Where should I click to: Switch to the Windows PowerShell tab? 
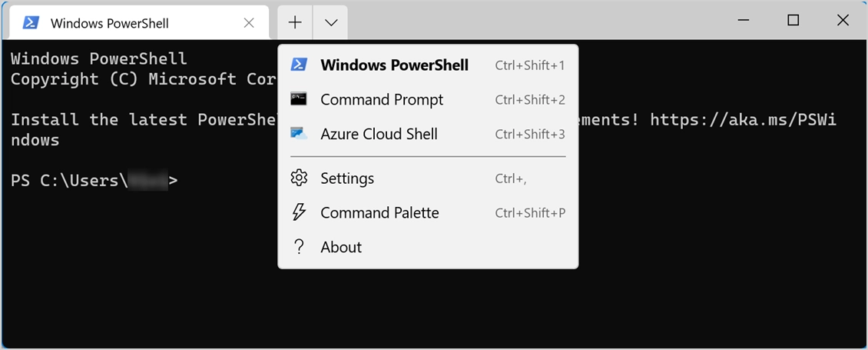click(x=110, y=23)
